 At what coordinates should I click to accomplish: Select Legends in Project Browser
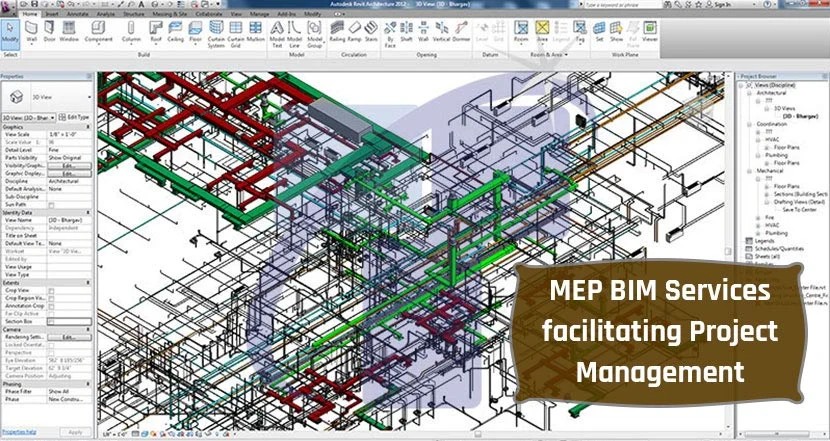[764, 241]
